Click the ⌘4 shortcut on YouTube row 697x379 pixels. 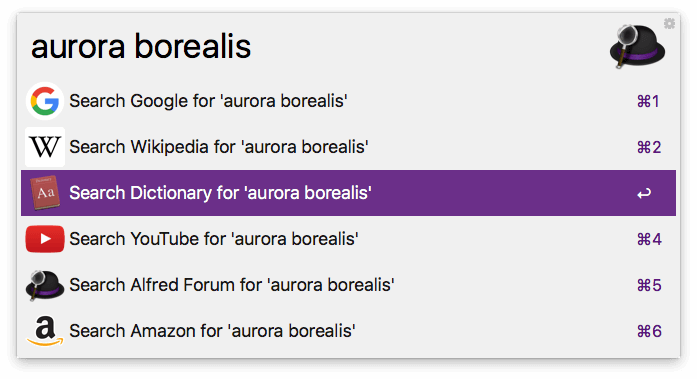[649, 239]
